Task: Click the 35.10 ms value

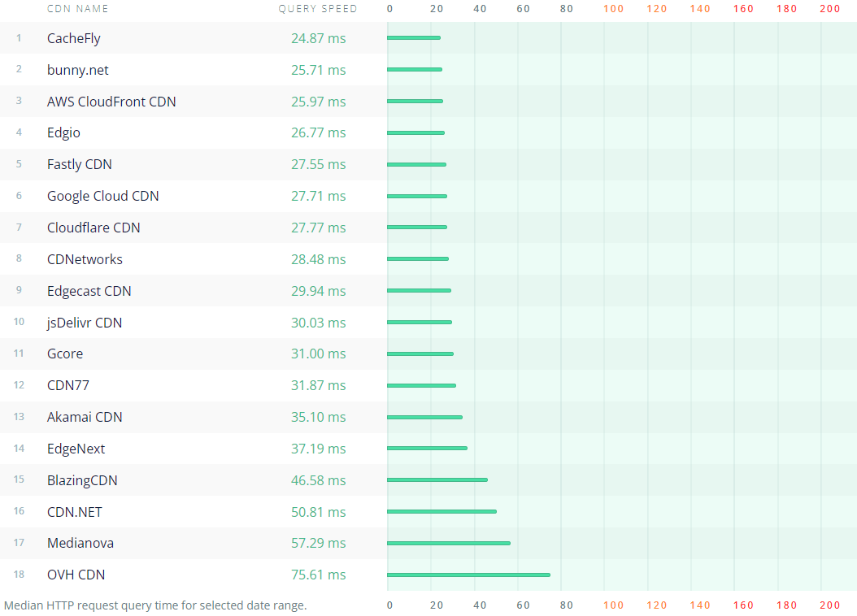Action: [x=319, y=417]
